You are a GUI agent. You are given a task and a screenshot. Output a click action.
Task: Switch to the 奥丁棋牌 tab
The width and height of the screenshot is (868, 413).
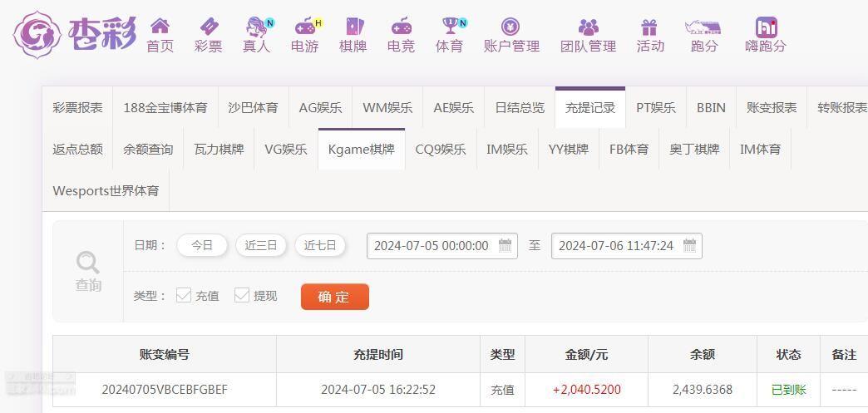pos(694,149)
